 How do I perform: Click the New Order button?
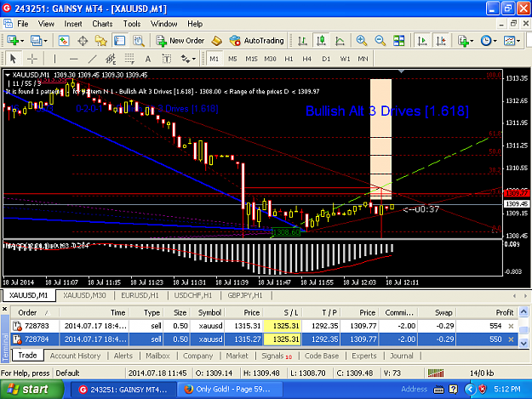[x=180, y=41]
